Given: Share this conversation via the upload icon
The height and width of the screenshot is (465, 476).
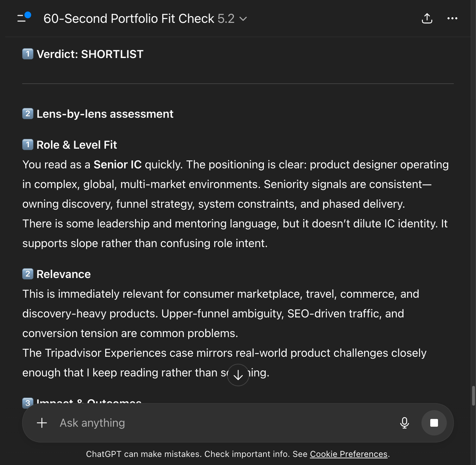Looking at the screenshot, I should click(427, 18).
